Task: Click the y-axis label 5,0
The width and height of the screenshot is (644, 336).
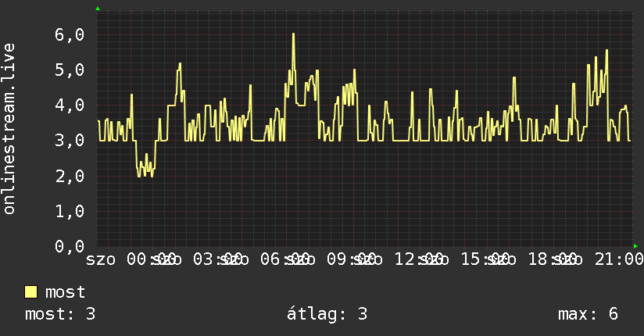Action: point(70,70)
